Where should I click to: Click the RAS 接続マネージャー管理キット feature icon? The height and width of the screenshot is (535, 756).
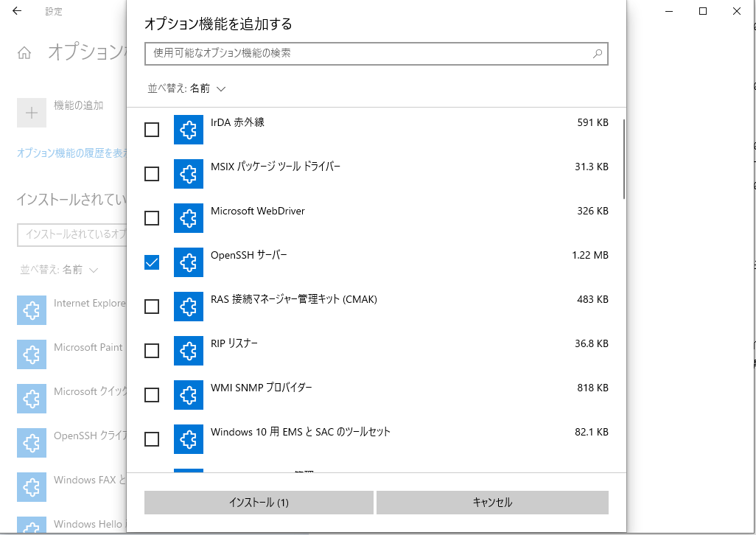click(x=189, y=307)
